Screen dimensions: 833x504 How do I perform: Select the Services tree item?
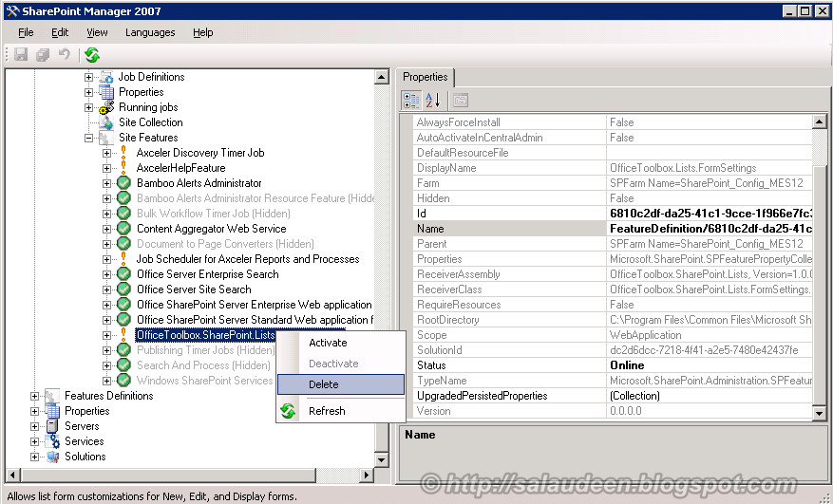(84, 441)
